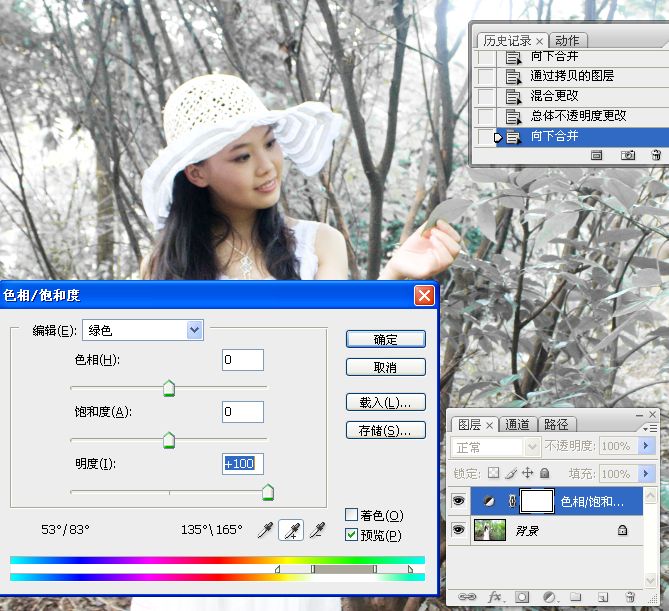Create new adjustment layer icon
This screenshot has width=669, height=611.
click(x=550, y=596)
